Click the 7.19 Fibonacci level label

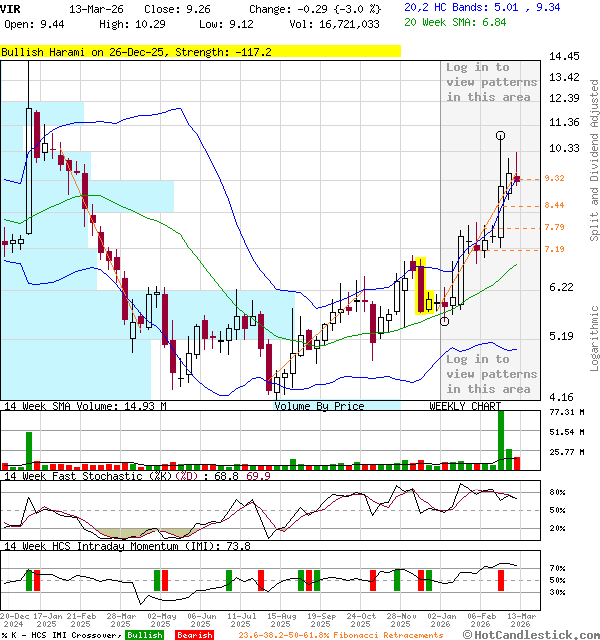tap(555, 249)
